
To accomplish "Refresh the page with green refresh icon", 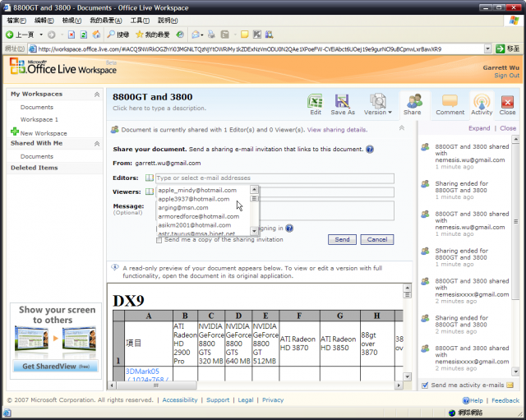I will [x=84, y=35].
